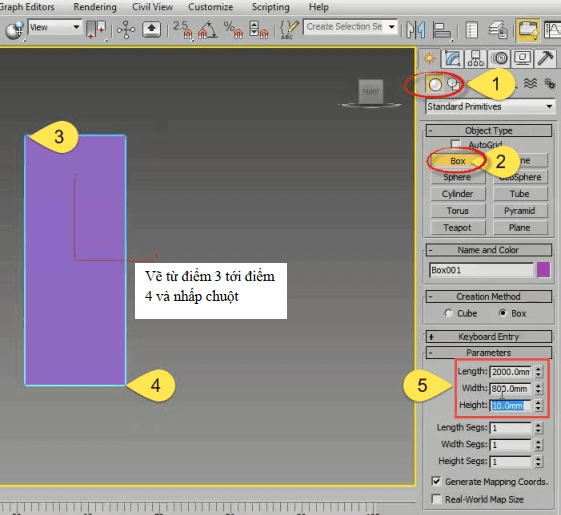Enable the AutoGrid checkbox
The image size is (561, 515).
click(x=456, y=144)
